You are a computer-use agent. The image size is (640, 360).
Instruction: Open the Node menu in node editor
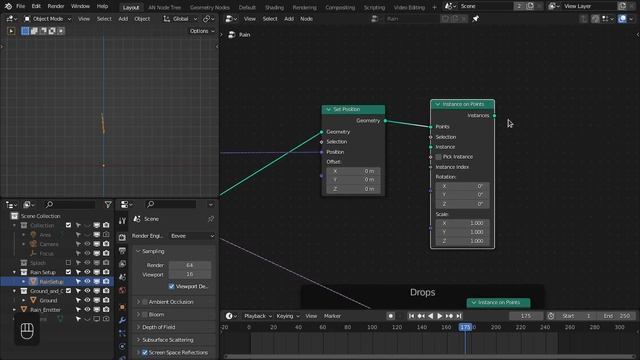coord(307,19)
